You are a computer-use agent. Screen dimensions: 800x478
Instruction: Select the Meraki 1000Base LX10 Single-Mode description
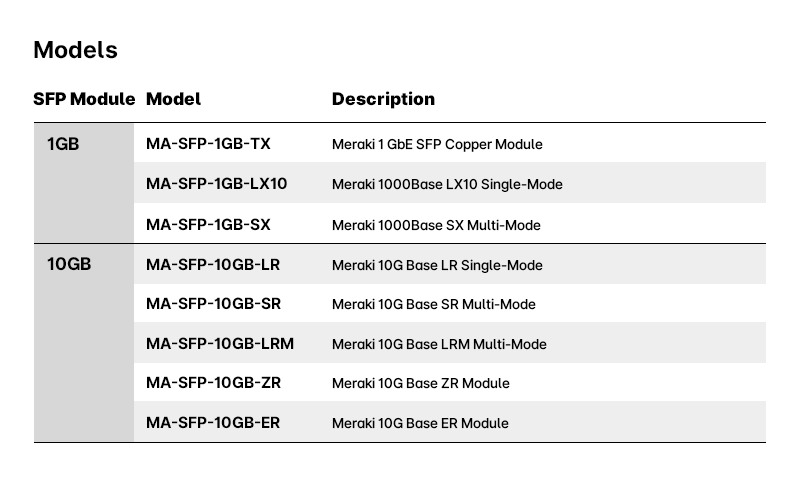[447, 184]
